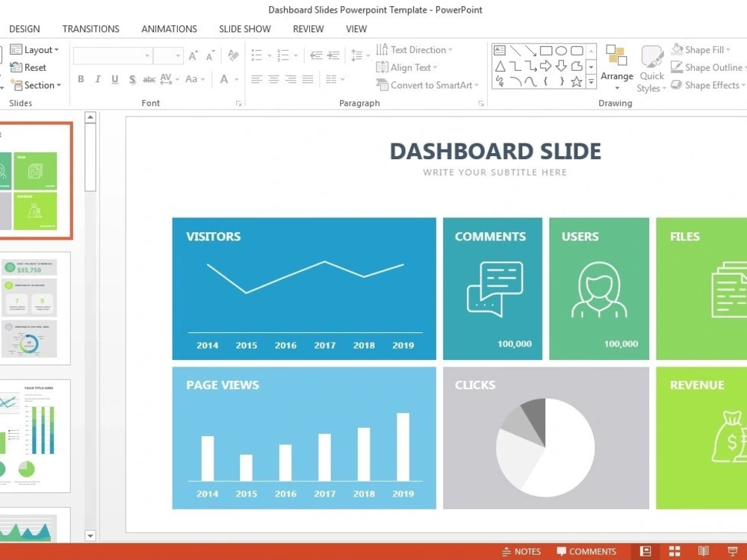Select the Triangle shape
This screenshot has height=560, width=747.
click(x=500, y=66)
